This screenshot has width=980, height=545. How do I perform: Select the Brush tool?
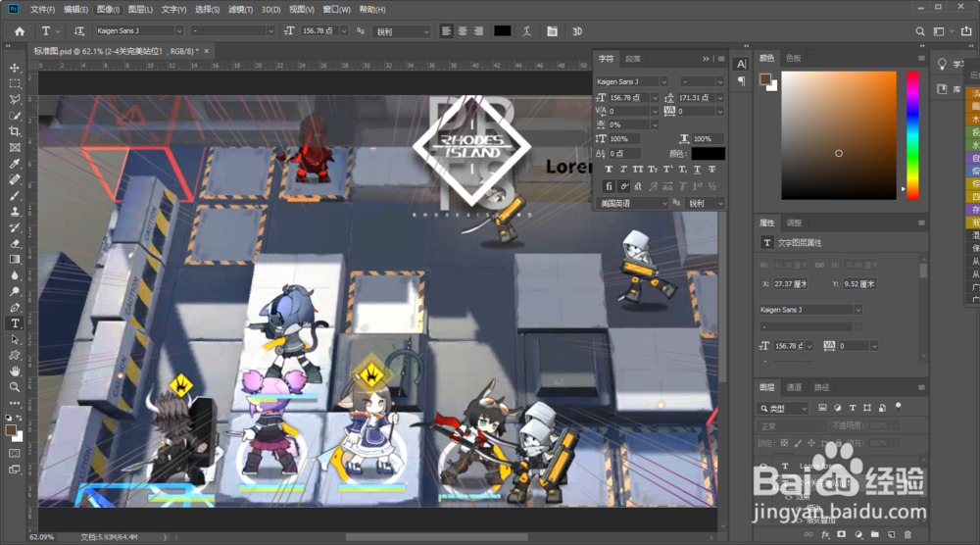click(x=15, y=196)
